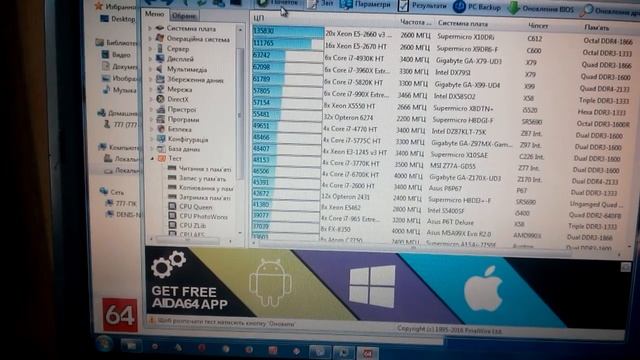This screenshot has height=360, width=640.
Task: Click the Apple logo in the banner
Action: pos(483,289)
